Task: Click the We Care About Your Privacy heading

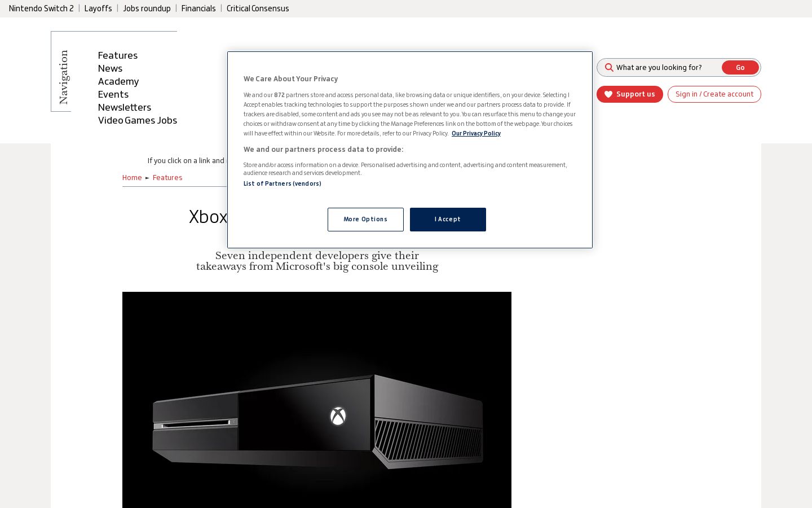Action: click(291, 79)
